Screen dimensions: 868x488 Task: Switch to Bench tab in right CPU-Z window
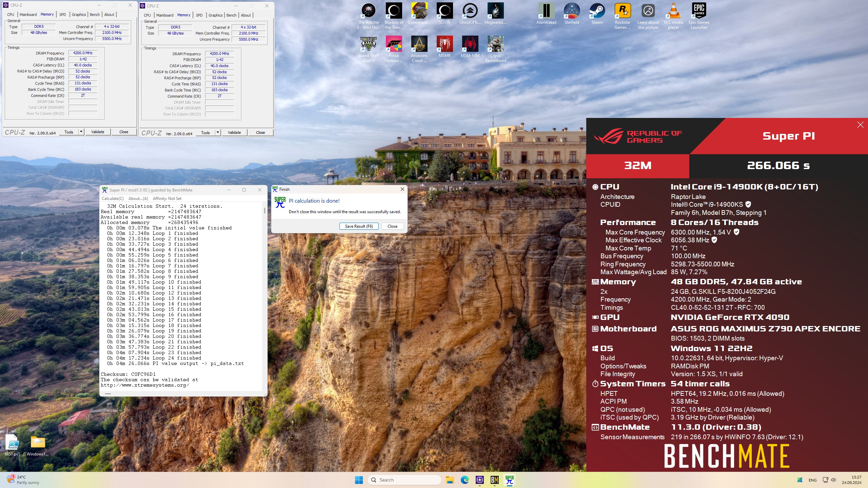pyautogui.click(x=232, y=15)
